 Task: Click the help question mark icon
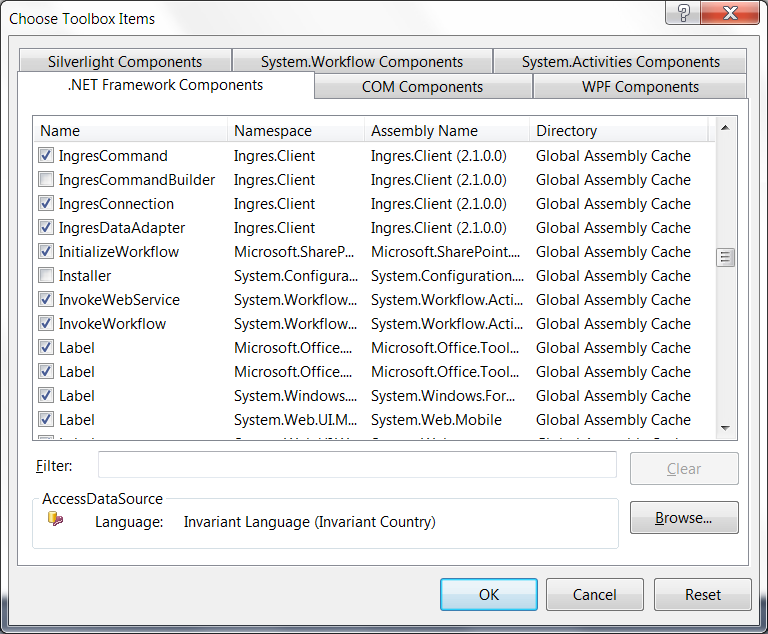684,13
